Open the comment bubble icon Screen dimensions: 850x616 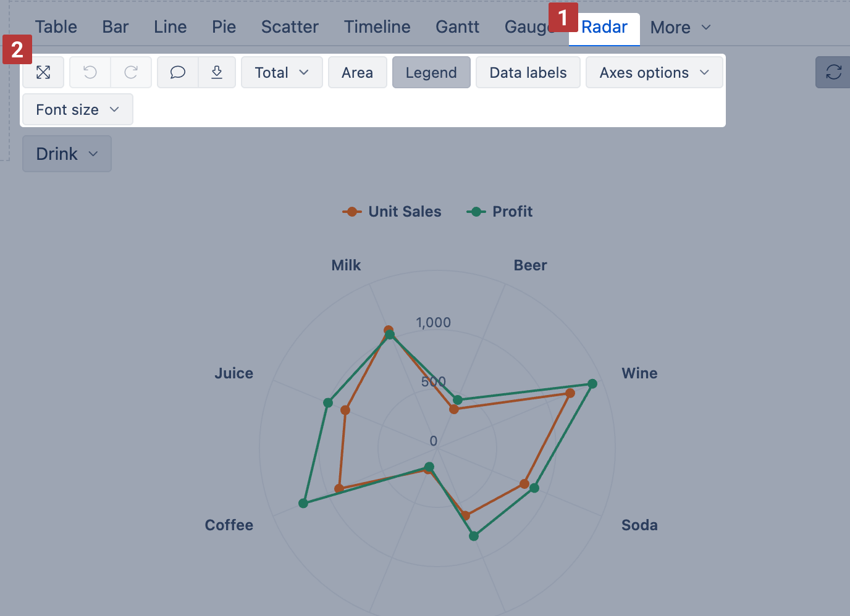point(178,72)
